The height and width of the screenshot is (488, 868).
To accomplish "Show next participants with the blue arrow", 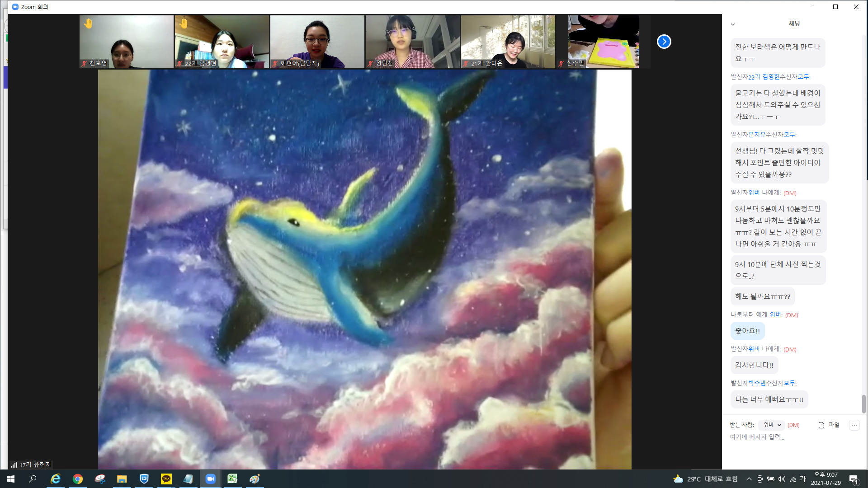I will [x=664, y=42].
